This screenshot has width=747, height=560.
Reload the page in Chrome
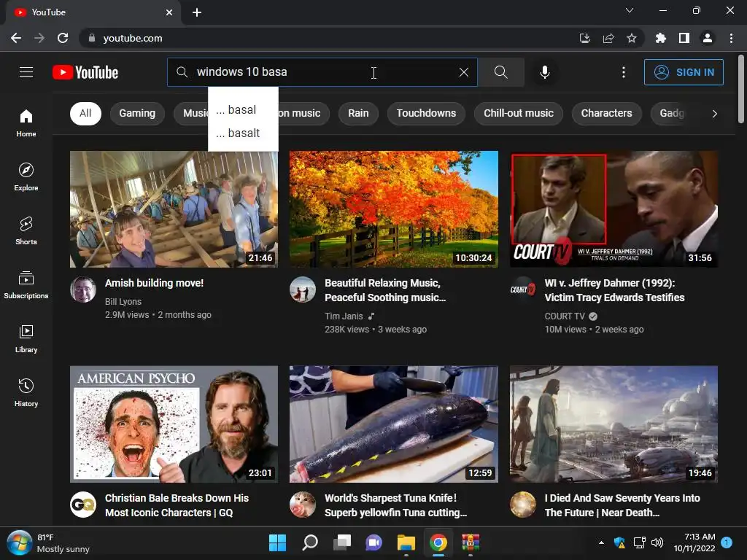point(63,38)
